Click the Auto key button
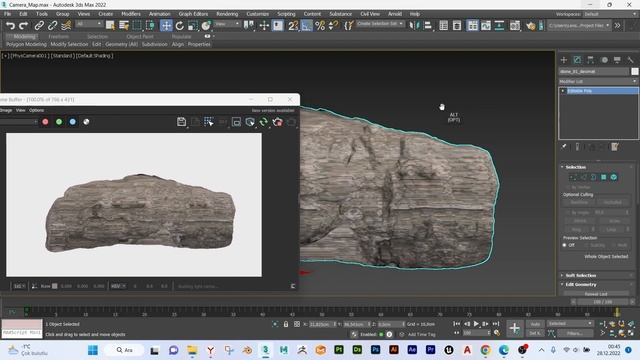The image size is (640, 360). [x=535, y=324]
